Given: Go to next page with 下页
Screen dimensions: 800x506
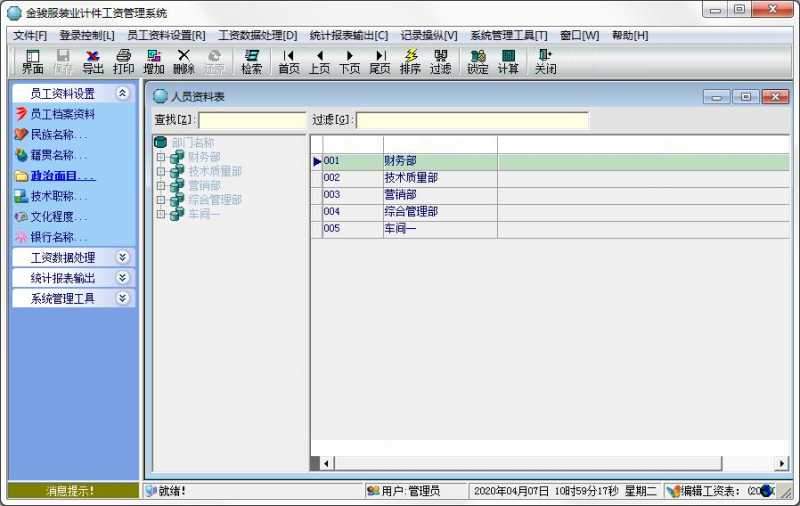Looking at the screenshot, I should pos(349,62).
